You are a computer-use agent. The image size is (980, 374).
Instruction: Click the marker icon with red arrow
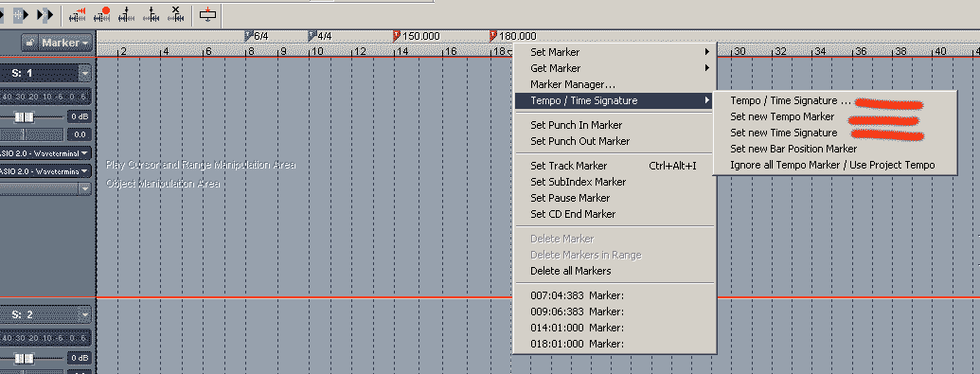[77, 14]
